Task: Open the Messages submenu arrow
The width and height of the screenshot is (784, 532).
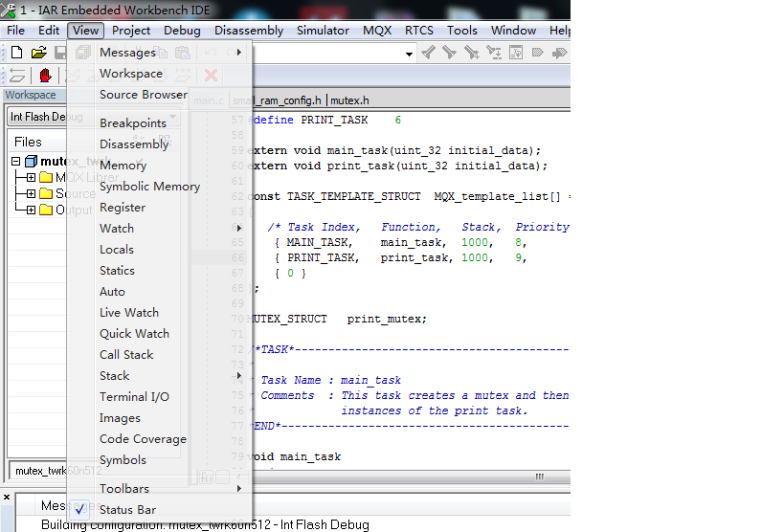Action: [x=239, y=52]
